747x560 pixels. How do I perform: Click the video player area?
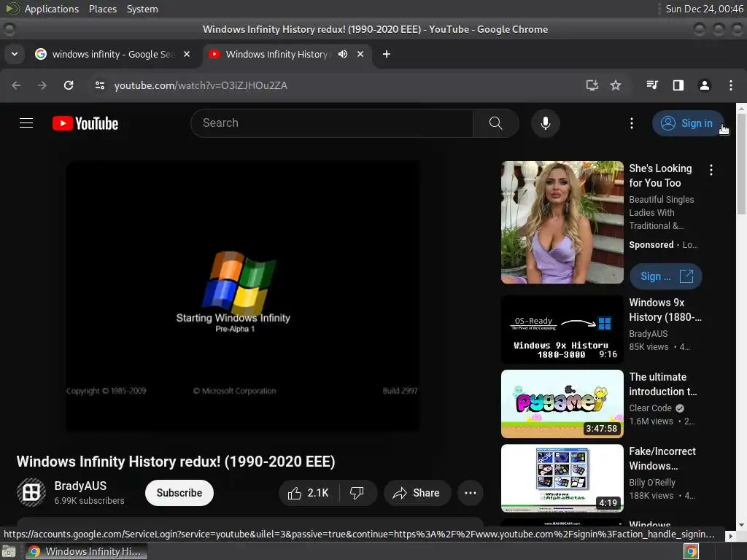point(242,296)
